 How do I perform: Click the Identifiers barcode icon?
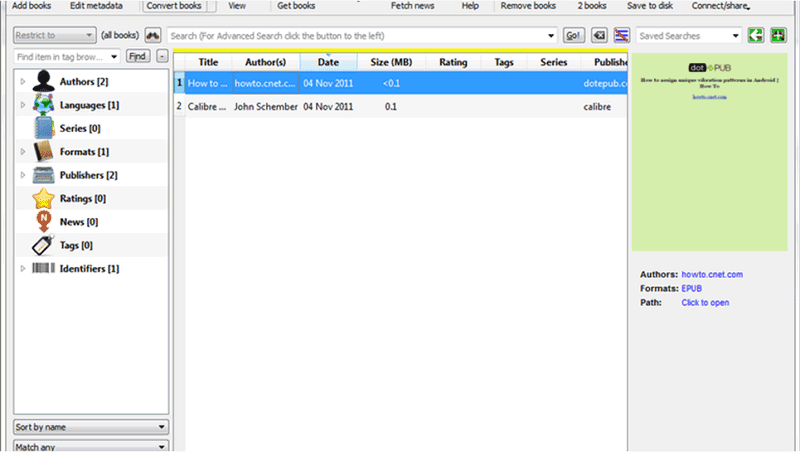pos(43,268)
